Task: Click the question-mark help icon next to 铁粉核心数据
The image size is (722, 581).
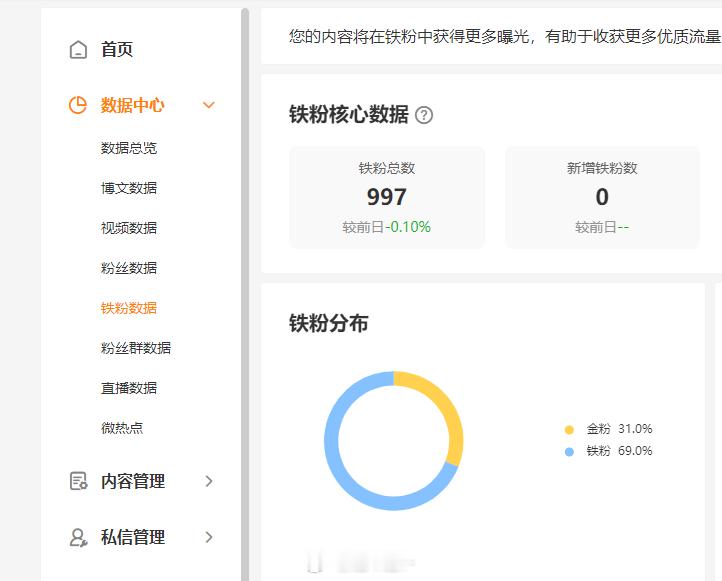Action: coord(424,115)
